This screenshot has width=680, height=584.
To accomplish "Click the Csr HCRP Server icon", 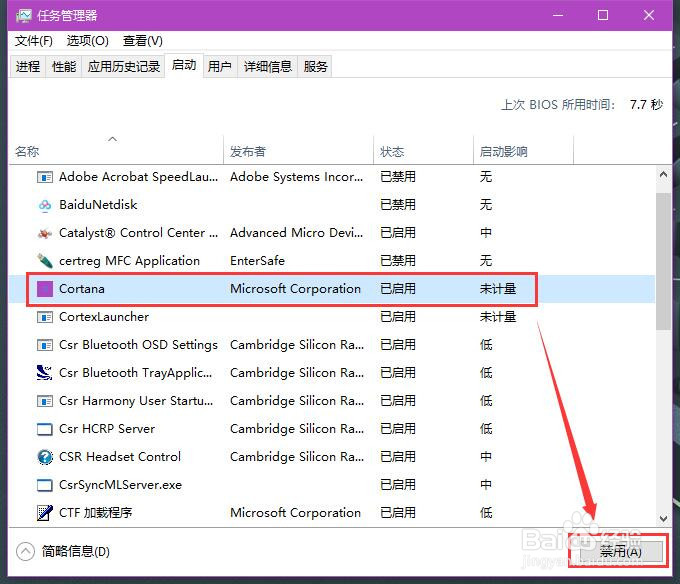I will (x=45, y=429).
